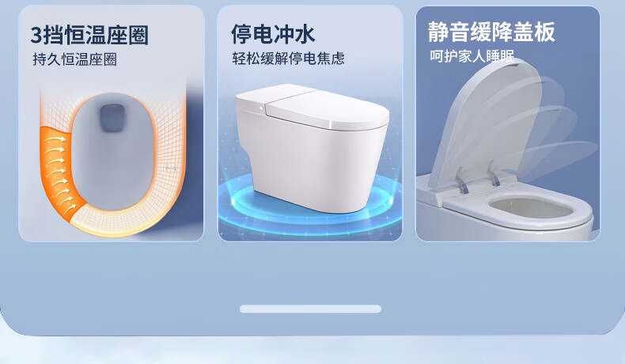Click the upright white toilet lid
This screenshot has height=364, width=625.
click(485, 122)
